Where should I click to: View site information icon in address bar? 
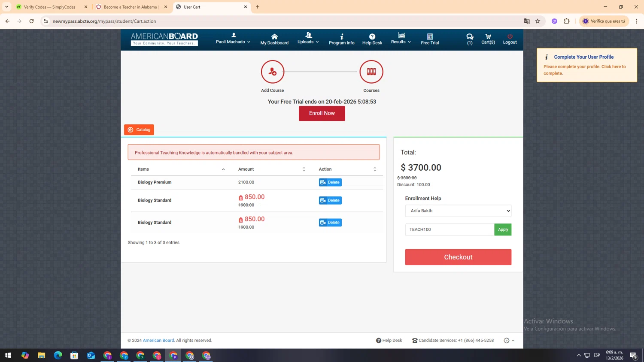(46, 21)
